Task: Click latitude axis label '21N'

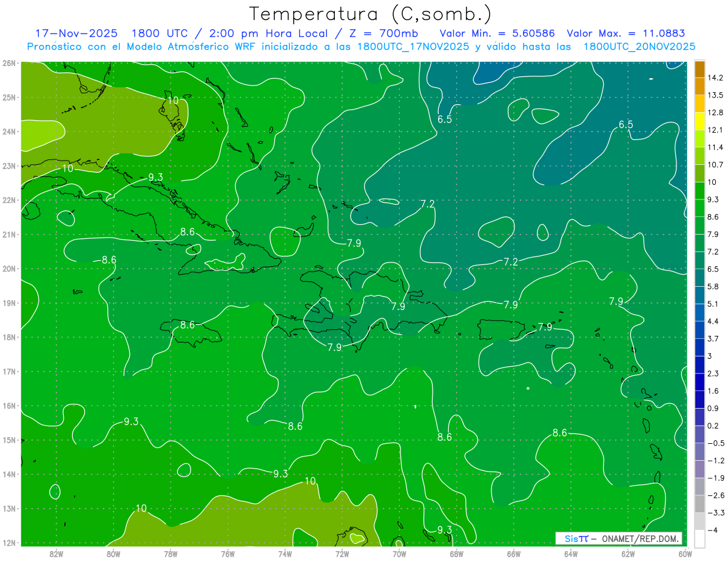Action: (x=9, y=235)
